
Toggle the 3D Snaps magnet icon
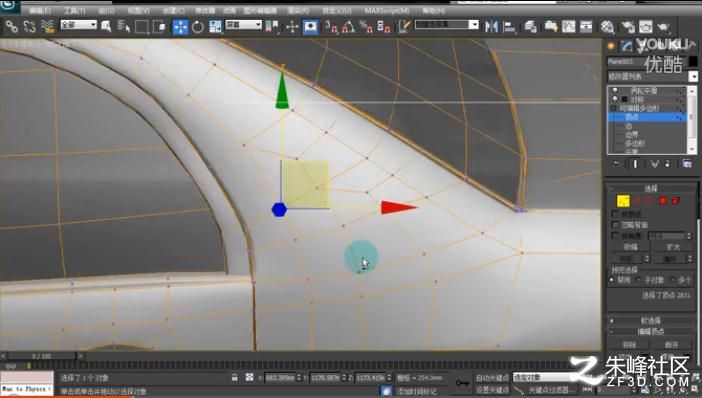tap(331, 27)
